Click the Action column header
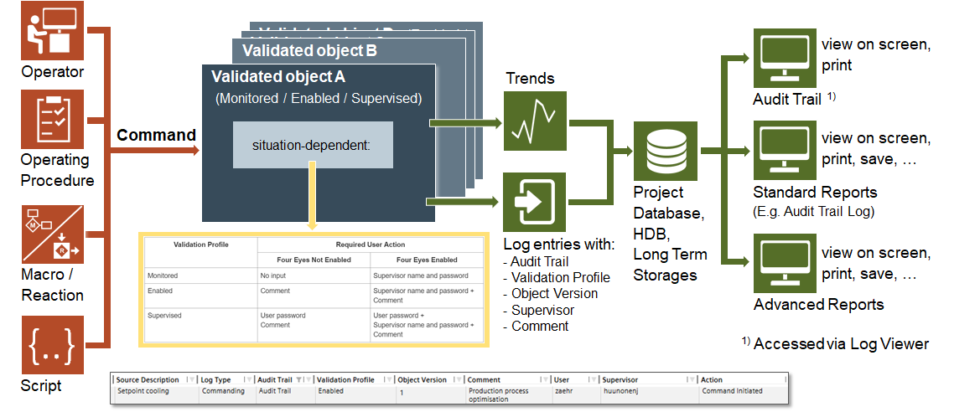 (x=712, y=380)
